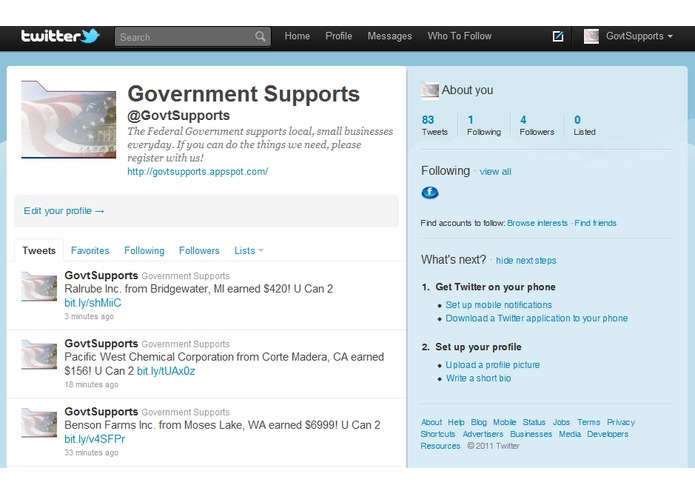Open the Privacy footer link
695x494 pixels.
click(621, 422)
